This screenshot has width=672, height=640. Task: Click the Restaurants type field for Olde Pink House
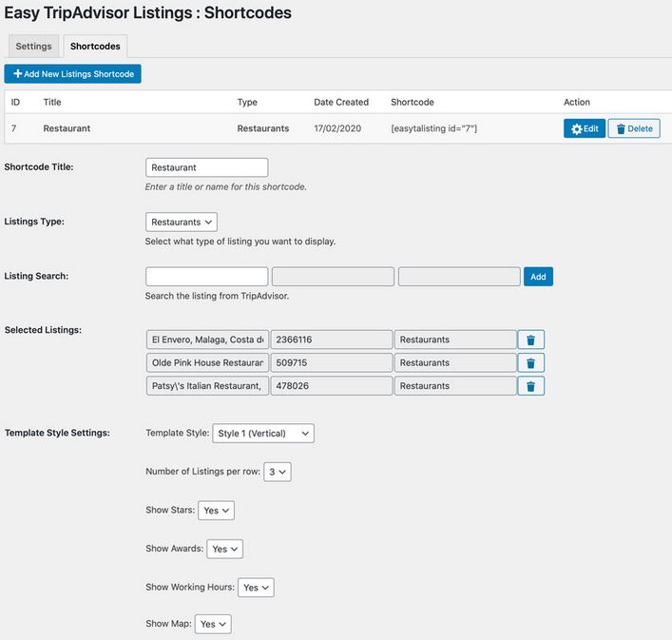pyautogui.click(x=455, y=362)
